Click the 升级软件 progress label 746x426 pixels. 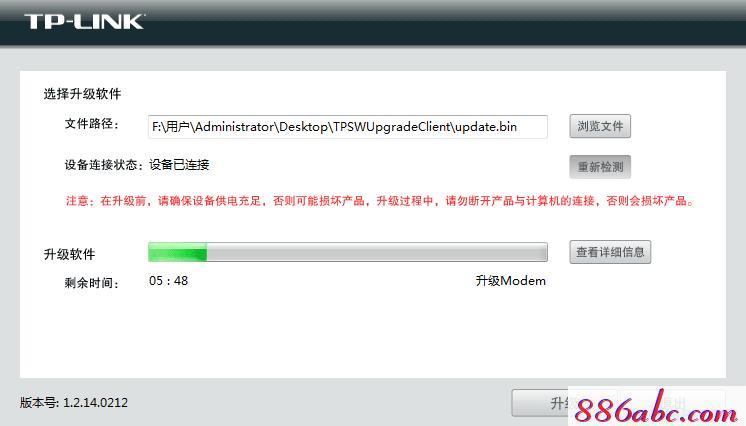pyautogui.click(x=69, y=254)
